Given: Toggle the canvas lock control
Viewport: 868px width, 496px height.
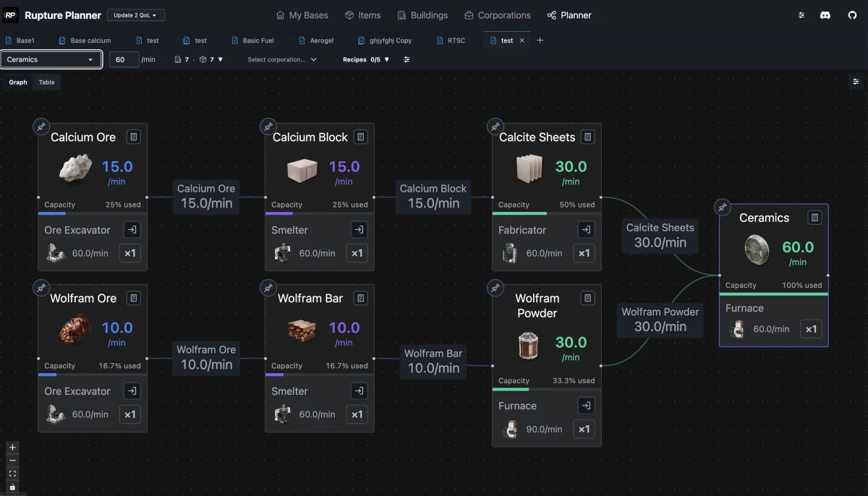Looking at the screenshot, I should pyautogui.click(x=12, y=487).
